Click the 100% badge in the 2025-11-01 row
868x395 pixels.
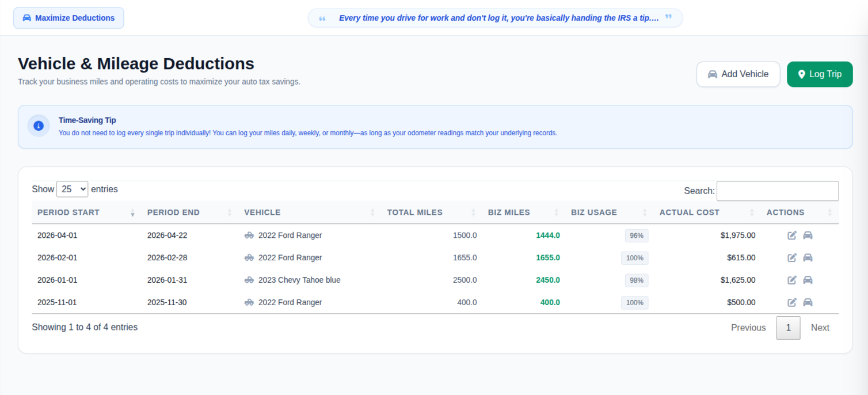(635, 303)
